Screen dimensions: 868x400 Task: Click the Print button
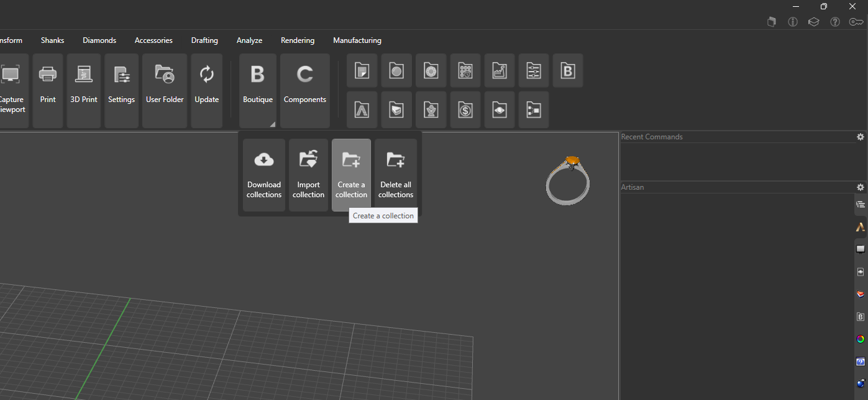click(48, 90)
